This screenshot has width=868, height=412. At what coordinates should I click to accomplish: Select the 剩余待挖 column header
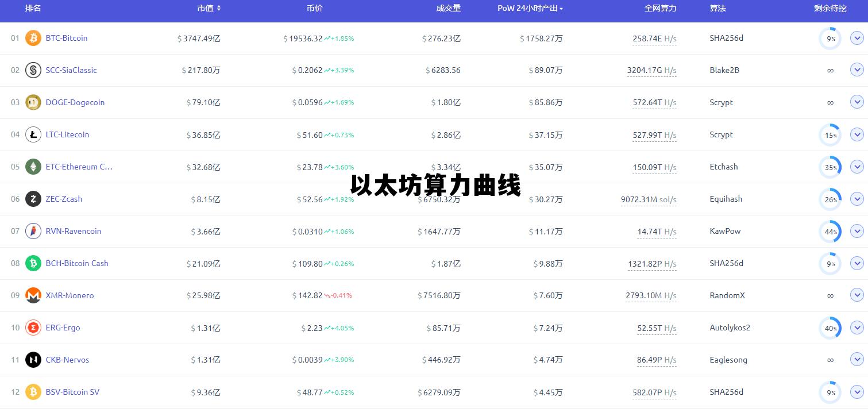coord(830,9)
